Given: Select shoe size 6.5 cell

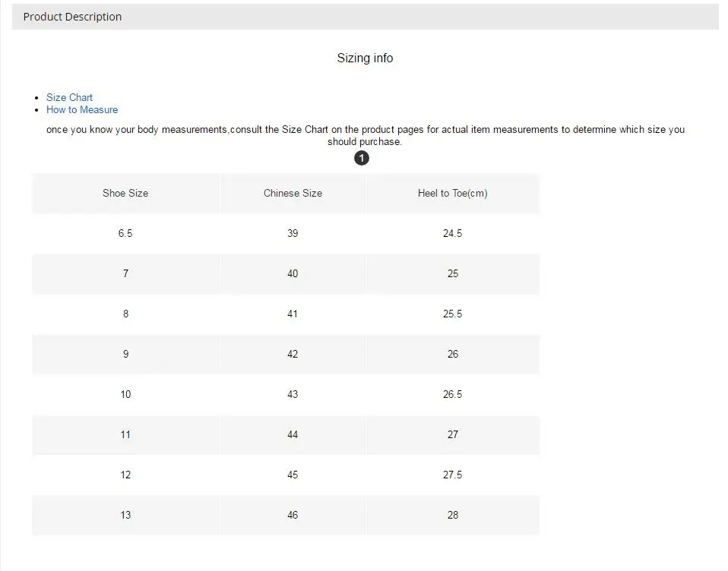Looking at the screenshot, I should click(125, 233).
